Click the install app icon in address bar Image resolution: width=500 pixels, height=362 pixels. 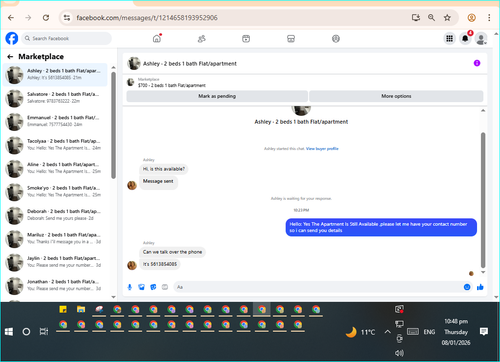416,18
